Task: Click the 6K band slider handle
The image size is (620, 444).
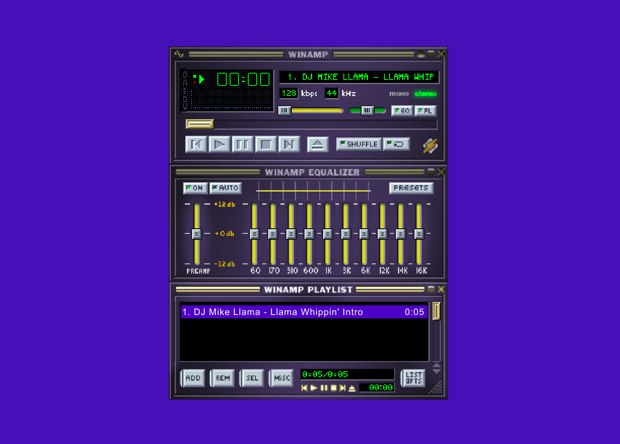Action: 364,234
